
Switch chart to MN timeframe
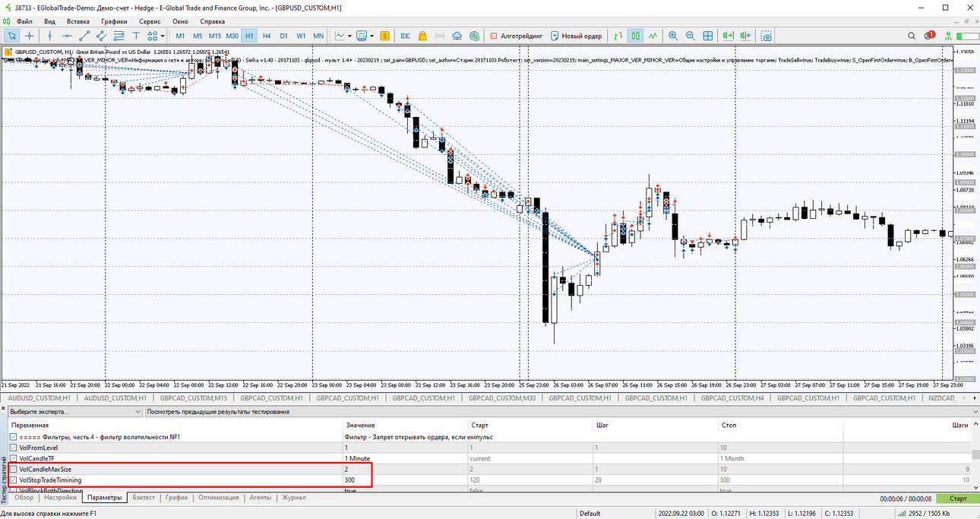(x=318, y=36)
